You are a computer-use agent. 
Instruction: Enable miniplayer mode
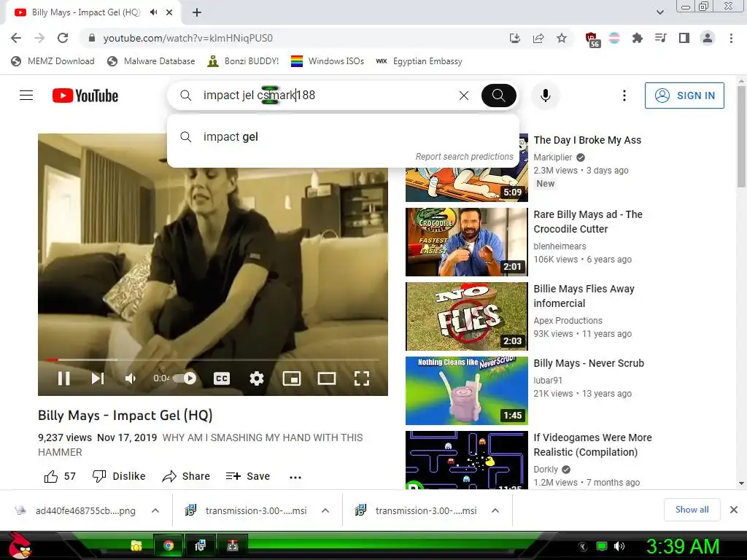pyautogui.click(x=292, y=378)
